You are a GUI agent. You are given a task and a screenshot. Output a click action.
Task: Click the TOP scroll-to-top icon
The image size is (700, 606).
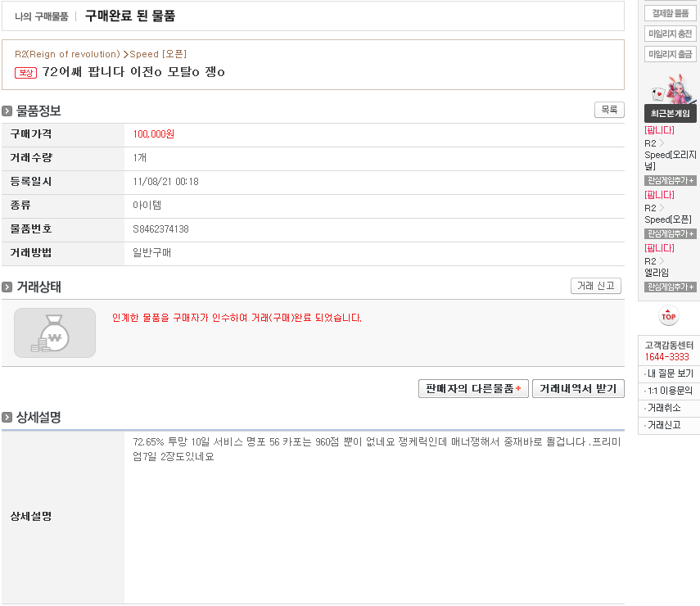click(669, 315)
